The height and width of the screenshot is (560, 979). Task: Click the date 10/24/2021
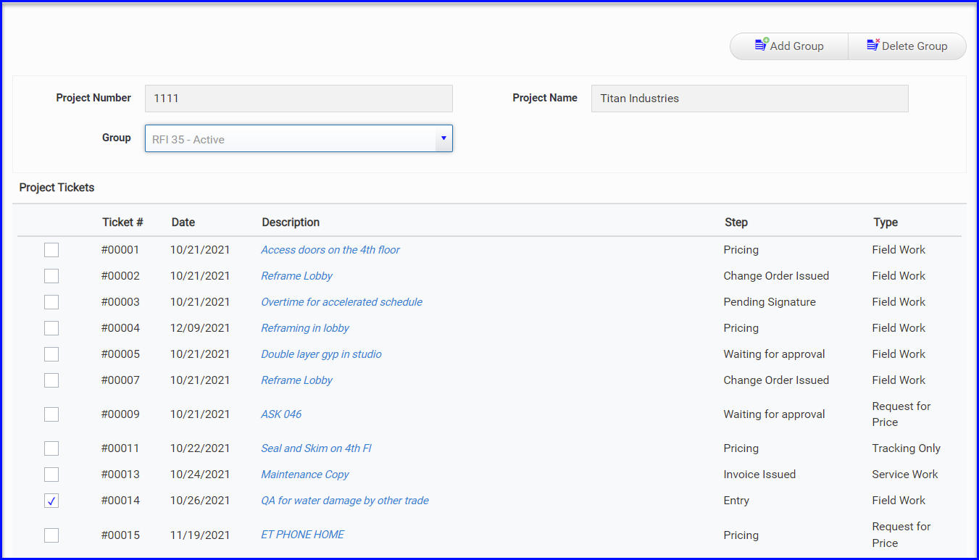coord(200,475)
